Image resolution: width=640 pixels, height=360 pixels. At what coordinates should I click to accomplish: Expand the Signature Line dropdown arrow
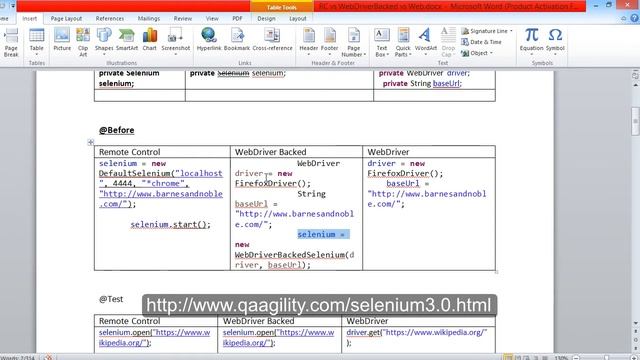tap(511, 31)
